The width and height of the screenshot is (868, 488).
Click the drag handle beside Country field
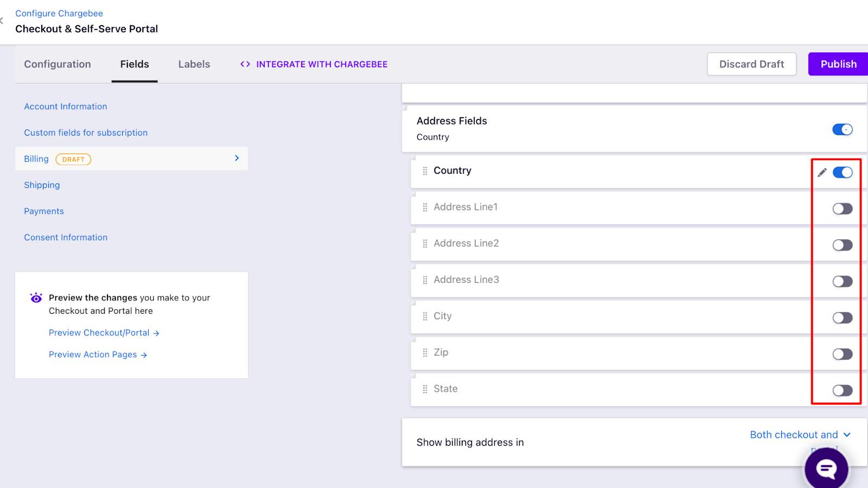click(x=425, y=171)
